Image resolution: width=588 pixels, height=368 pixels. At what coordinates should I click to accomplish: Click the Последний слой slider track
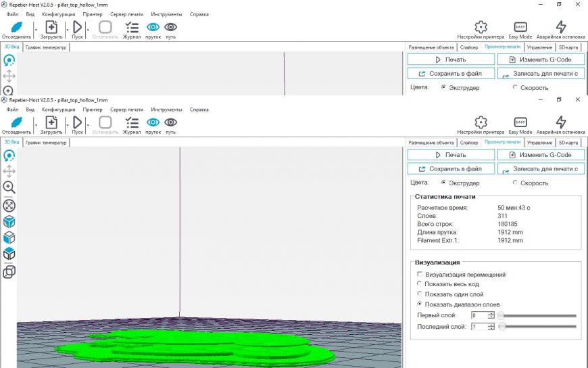[x=537, y=327]
